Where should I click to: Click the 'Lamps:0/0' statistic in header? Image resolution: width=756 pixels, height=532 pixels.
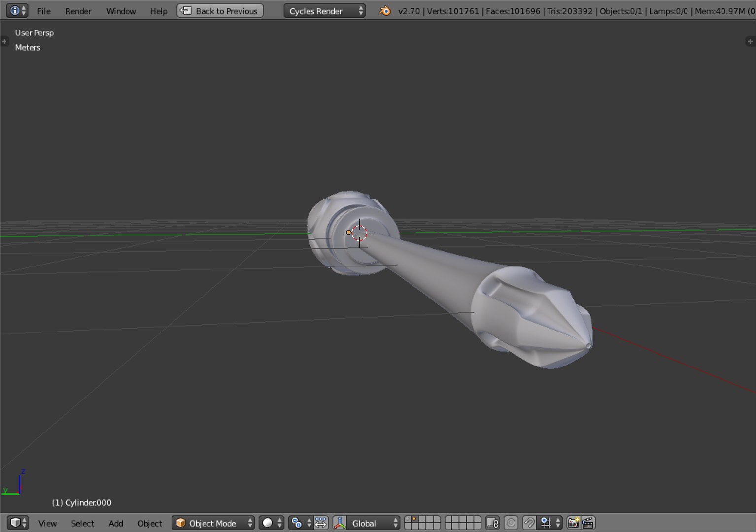click(668, 11)
